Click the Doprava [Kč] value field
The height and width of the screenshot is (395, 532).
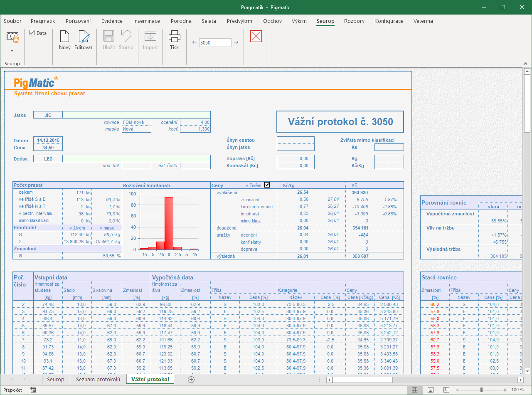(x=296, y=158)
